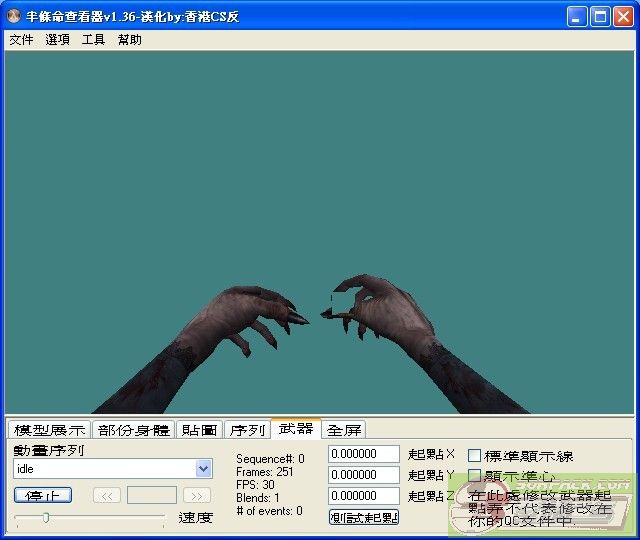The height and width of the screenshot is (540, 640).
Task: Open the 文件 menu
Action: tap(21, 40)
